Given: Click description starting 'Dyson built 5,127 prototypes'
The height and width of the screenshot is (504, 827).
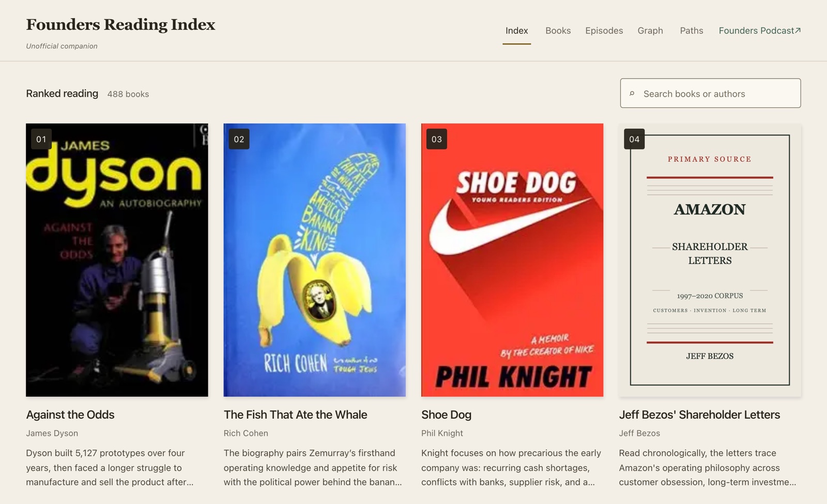Looking at the screenshot, I should coord(110,467).
